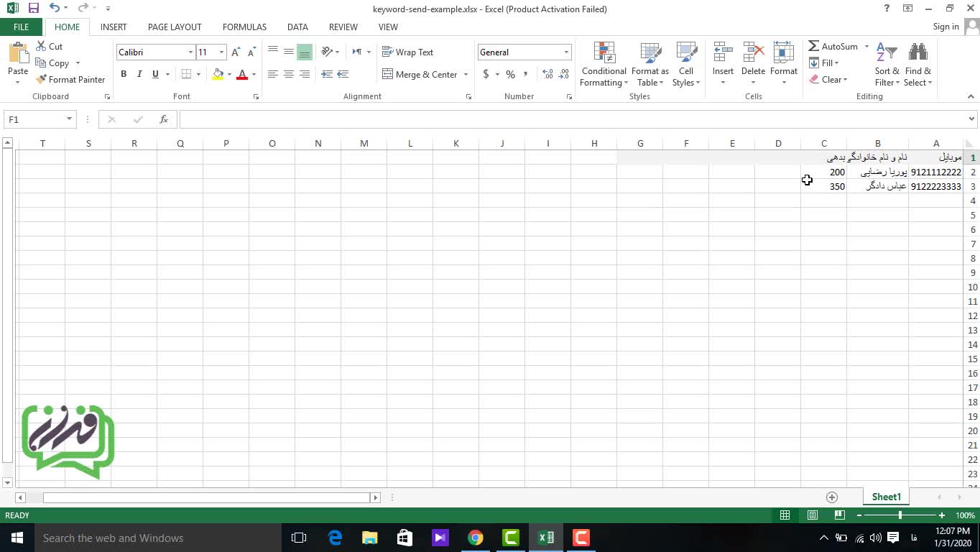This screenshot has width=980, height=552.
Task: Toggle Italic formatting
Action: pyautogui.click(x=139, y=74)
